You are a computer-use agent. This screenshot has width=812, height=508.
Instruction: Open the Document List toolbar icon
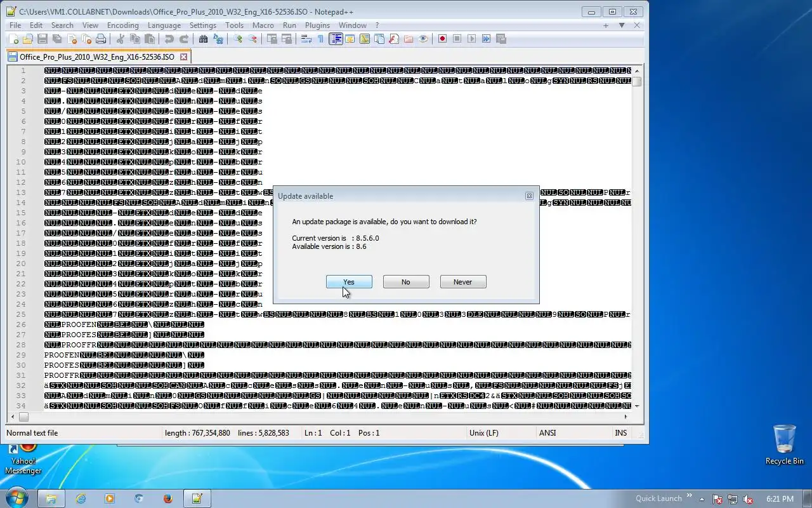click(x=379, y=39)
